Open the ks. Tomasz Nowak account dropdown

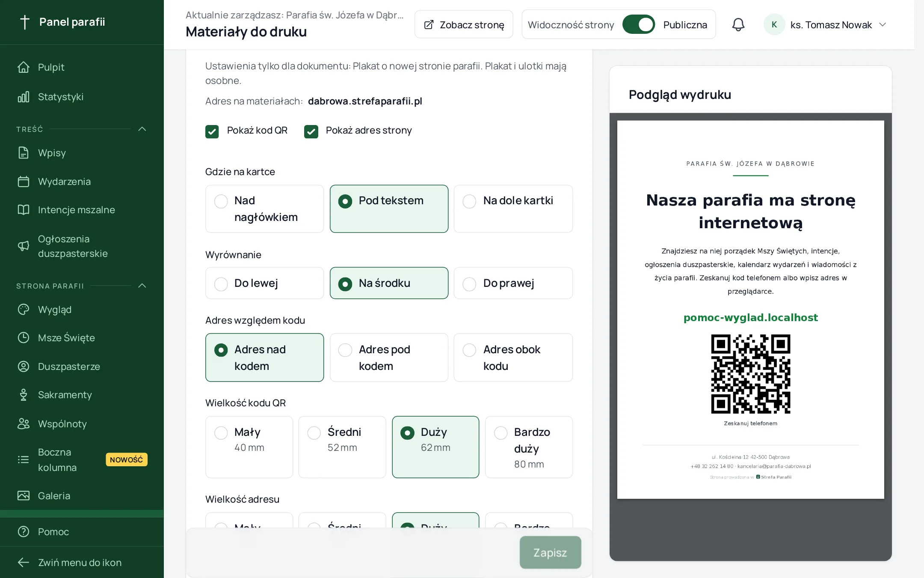point(826,24)
